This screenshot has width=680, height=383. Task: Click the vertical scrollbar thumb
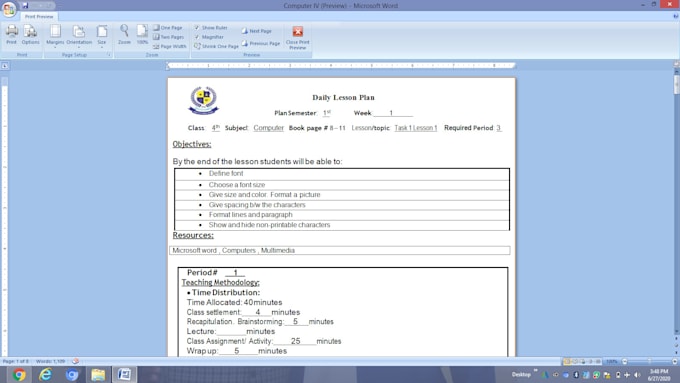point(676,84)
